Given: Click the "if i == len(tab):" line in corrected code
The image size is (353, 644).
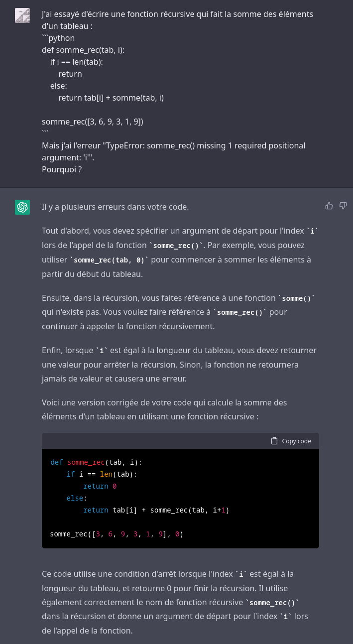Looking at the screenshot, I should 102,474.
